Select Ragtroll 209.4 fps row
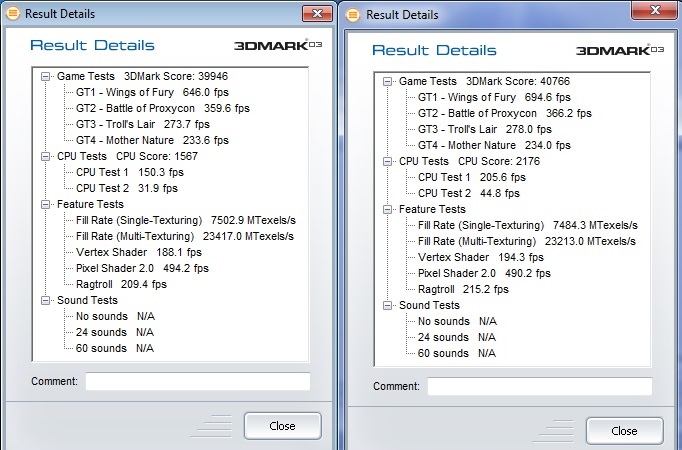This screenshot has width=682, height=450. coord(121,284)
